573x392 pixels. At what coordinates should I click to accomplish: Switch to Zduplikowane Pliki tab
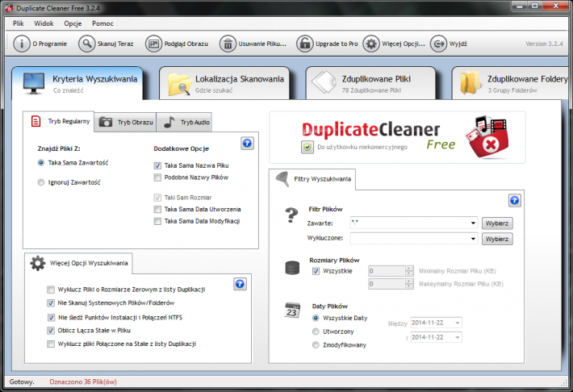370,83
